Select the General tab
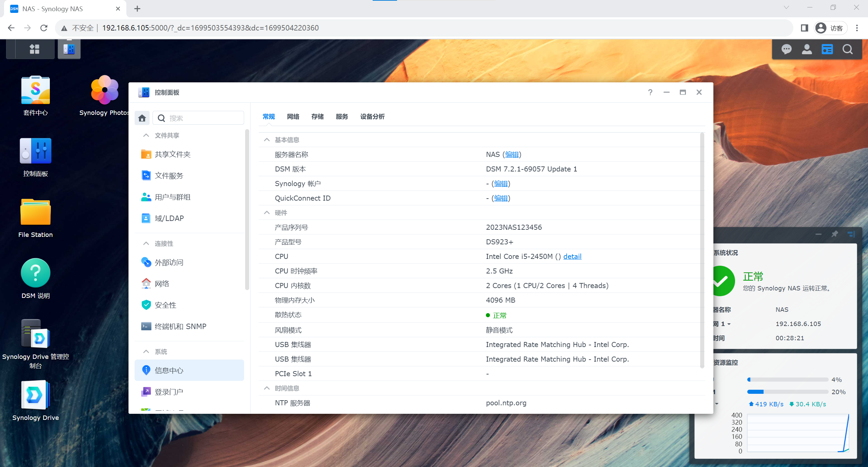The width and height of the screenshot is (868, 467). [x=269, y=117]
